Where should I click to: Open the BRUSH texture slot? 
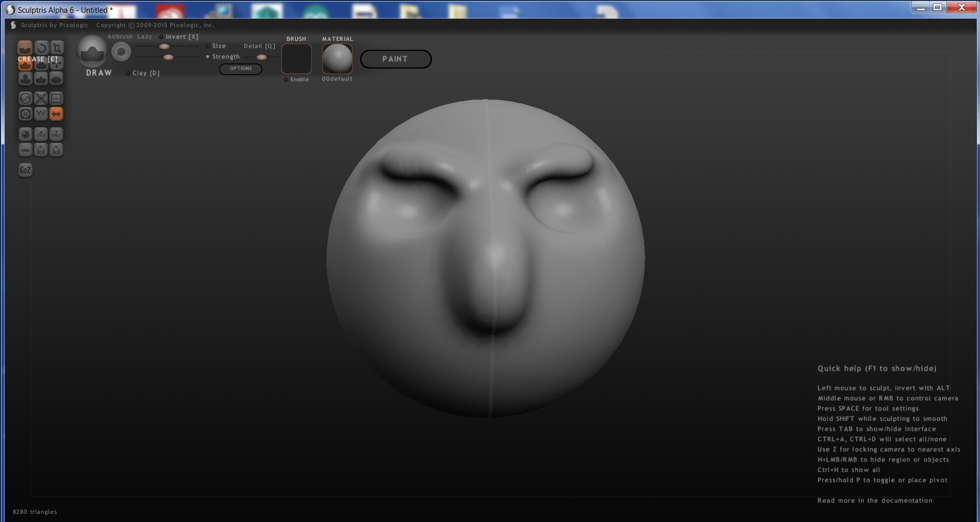(297, 59)
